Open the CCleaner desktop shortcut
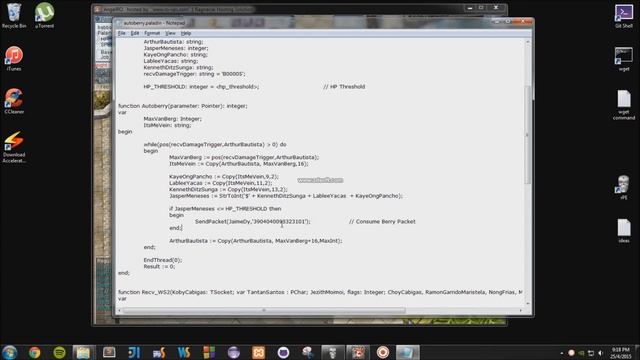The image size is (640, 360). coord(14,101)
